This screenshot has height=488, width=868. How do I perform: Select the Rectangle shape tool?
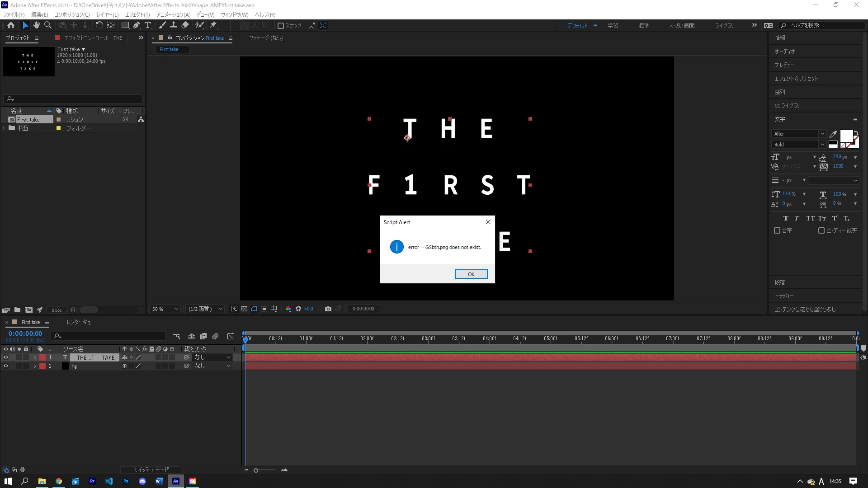pos(125,25)
